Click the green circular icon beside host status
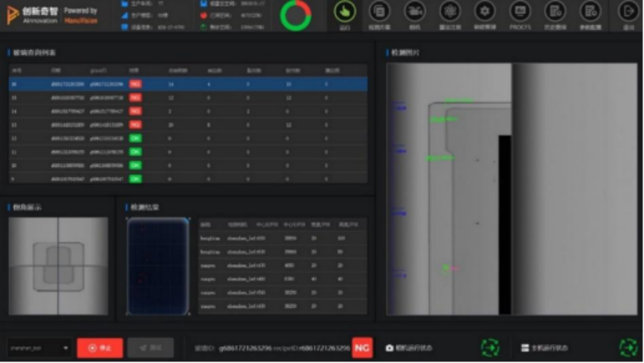The width and height of the screenshot is (644, 363). point(628,348)
